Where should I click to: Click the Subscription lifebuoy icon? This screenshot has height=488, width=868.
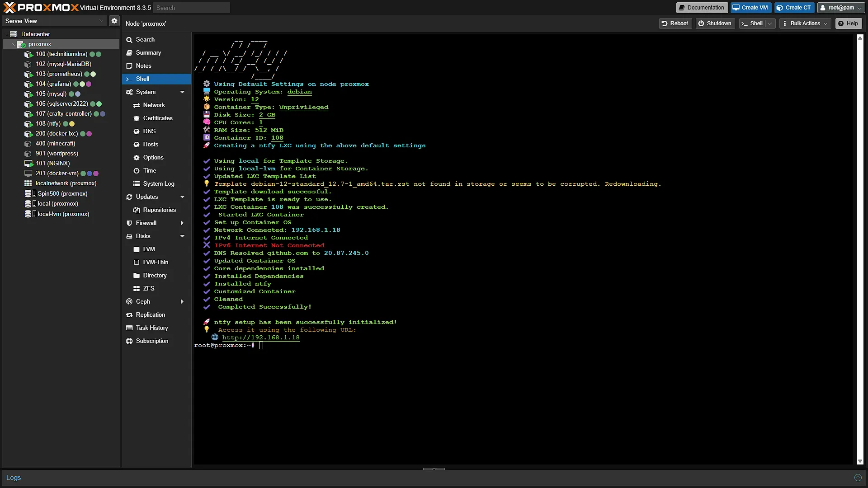[x=129, y=341]
